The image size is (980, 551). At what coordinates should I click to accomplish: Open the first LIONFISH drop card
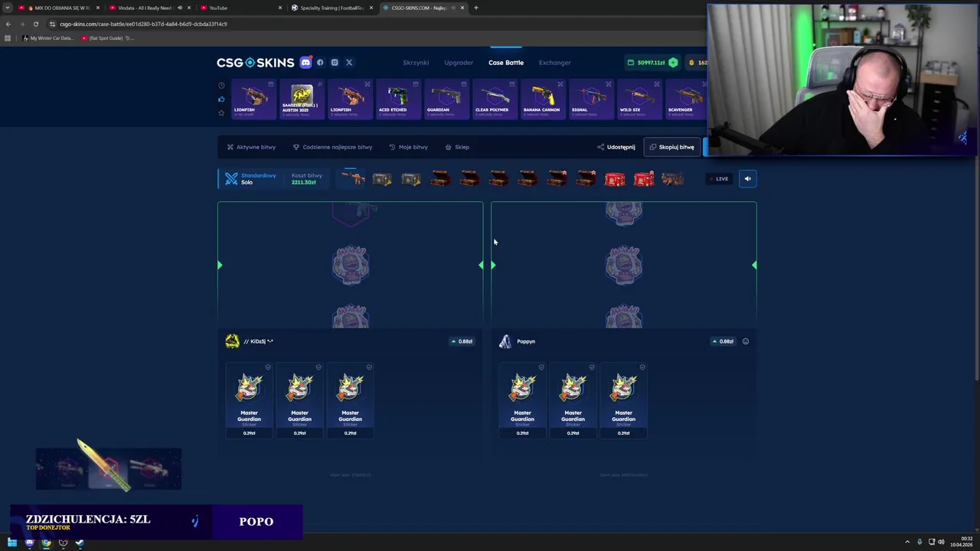[253, 99]
